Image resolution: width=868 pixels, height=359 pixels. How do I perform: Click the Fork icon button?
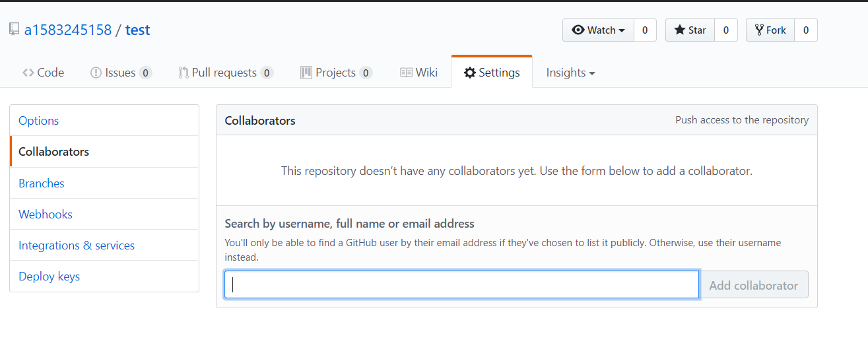[759, 30]
